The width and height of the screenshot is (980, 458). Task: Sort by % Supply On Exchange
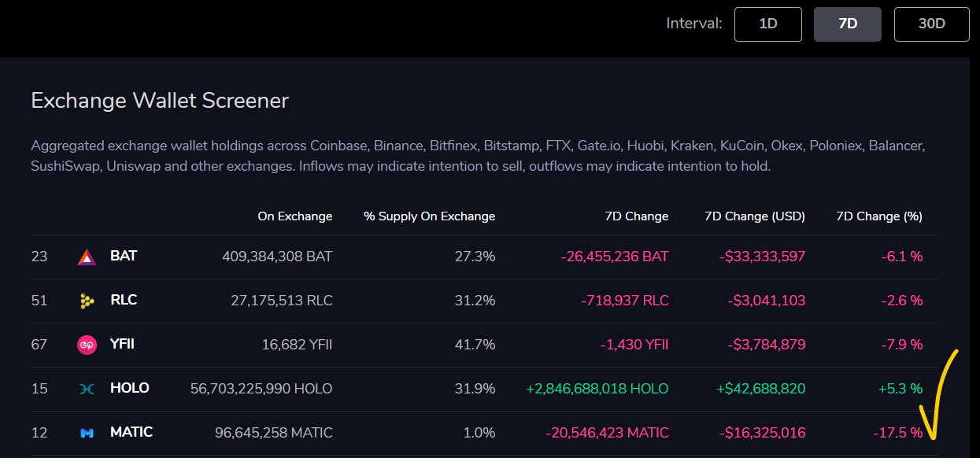[x=429, y=216]
